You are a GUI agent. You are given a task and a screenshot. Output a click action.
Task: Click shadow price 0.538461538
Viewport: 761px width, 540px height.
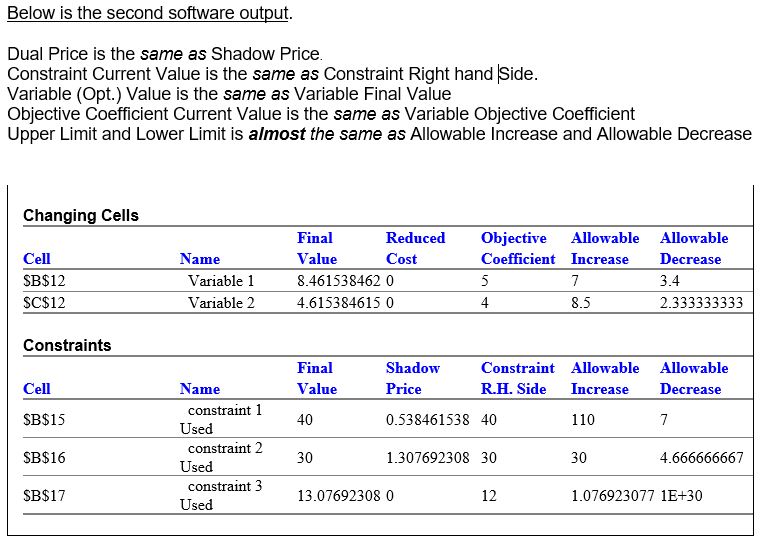tap(428, 420)
